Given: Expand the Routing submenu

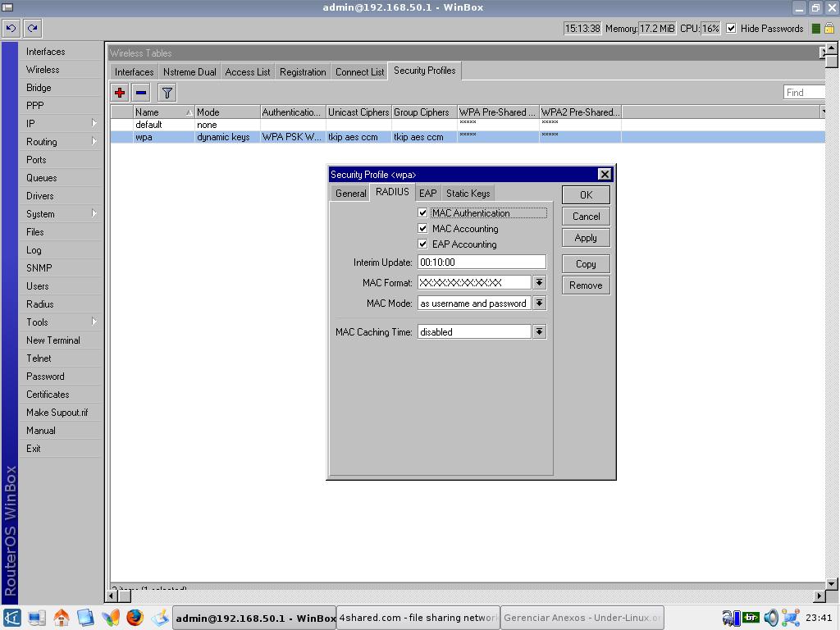Looking at the screenshot, I should click(94, 141).
